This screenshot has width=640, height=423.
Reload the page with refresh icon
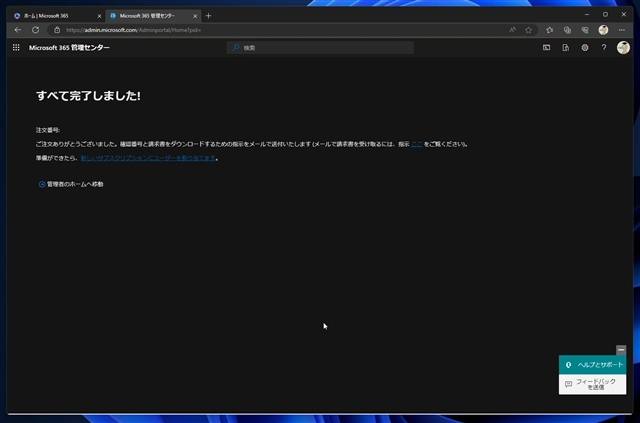point(36,30)
